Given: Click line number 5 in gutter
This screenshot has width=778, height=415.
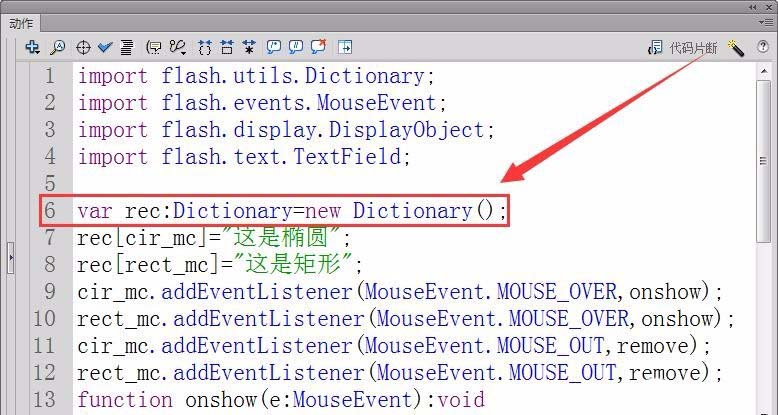Looking at the screenshot, I should [x=50, y=184].
